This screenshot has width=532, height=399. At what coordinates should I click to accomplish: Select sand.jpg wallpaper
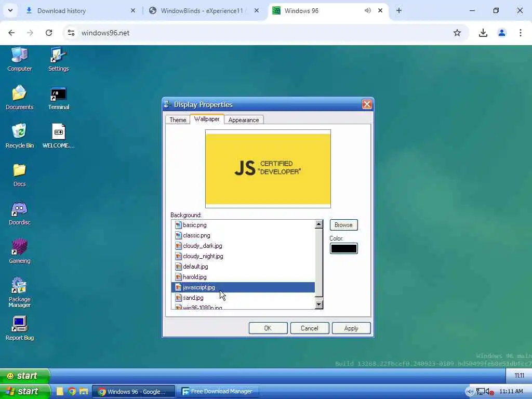tap(243, 298)
